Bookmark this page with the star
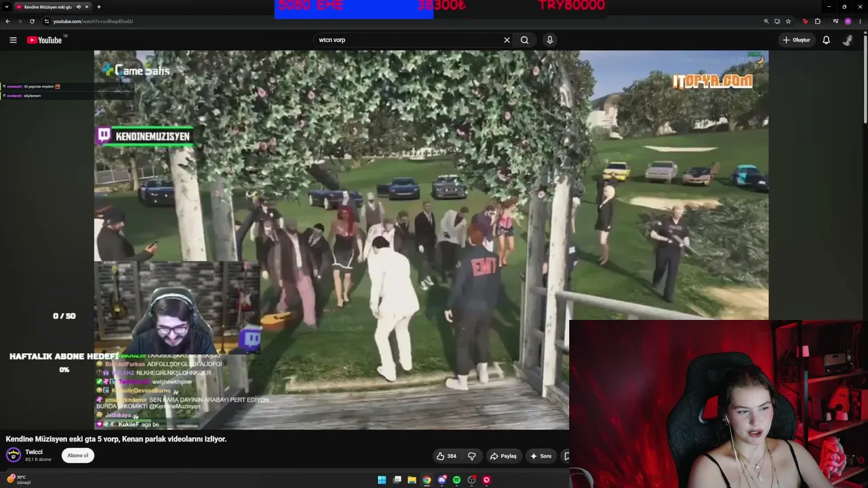This screenshot has height=488, width=868. pyautogui.click(x=788, y=21)
